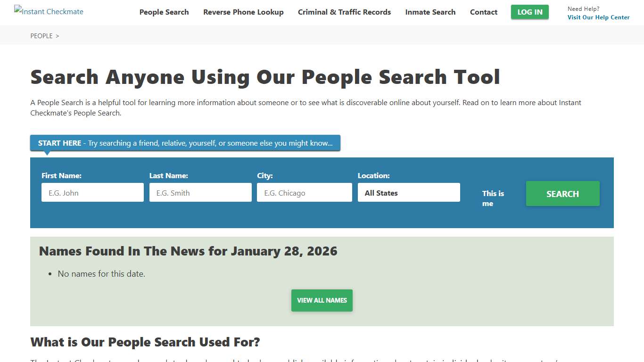
Task: Enable the This is me option
Action: click(493, 198)
